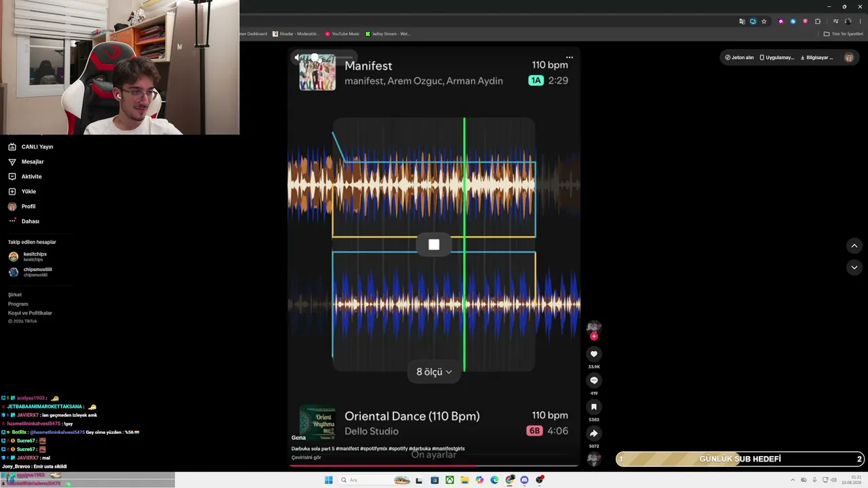Screen dimensions: 868x488
Task: Click the Oriental Dance album cover
Action: [317, 422]
